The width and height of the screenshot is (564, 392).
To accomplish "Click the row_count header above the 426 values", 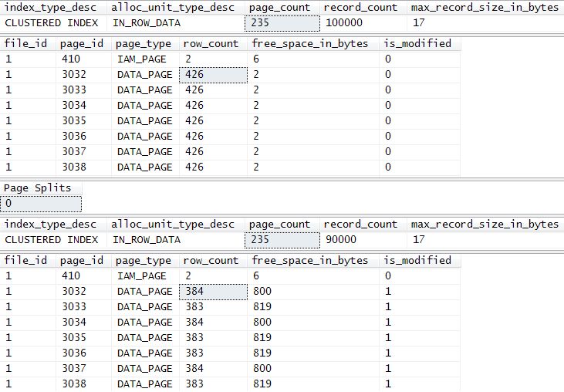I will tap(213, 44).
